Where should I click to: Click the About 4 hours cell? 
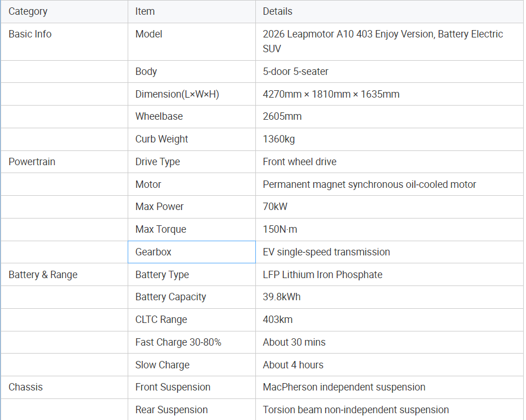click(389, 364)
